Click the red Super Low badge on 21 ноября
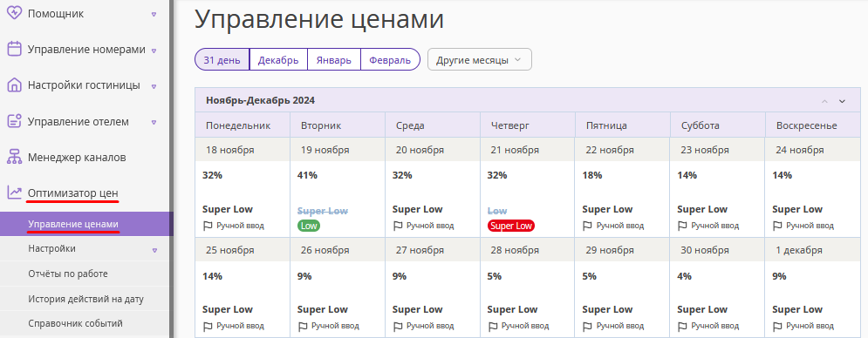 coord(511,226)
